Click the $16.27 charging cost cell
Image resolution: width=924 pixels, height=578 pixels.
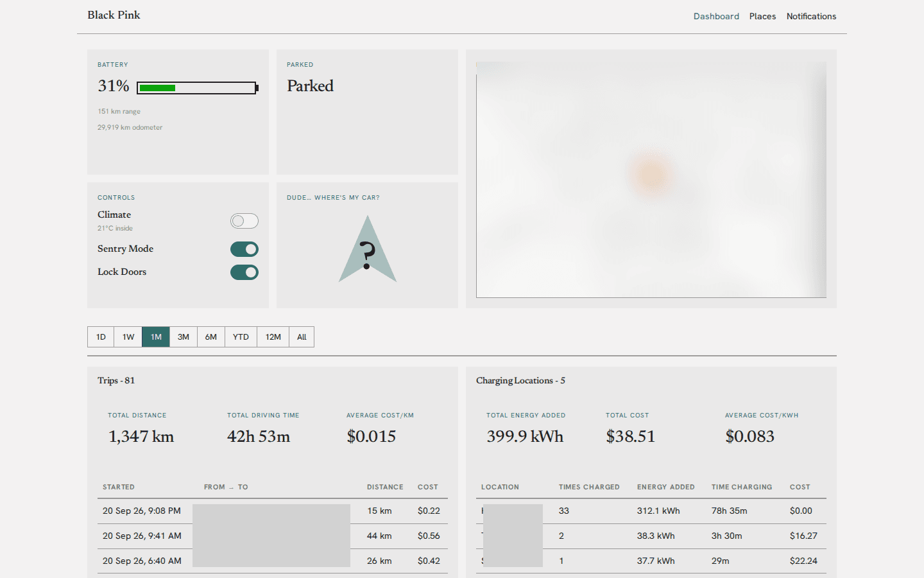pyautogui.click(x=803, y=536)
